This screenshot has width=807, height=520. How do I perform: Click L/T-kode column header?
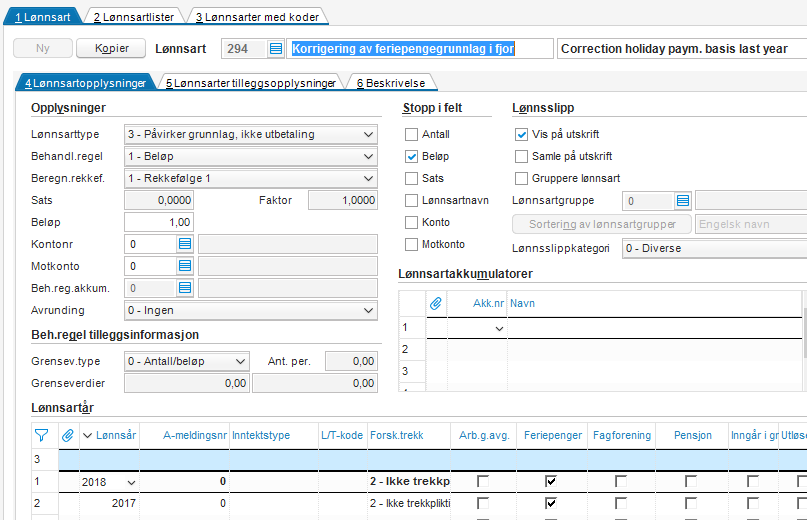point(342,436)
